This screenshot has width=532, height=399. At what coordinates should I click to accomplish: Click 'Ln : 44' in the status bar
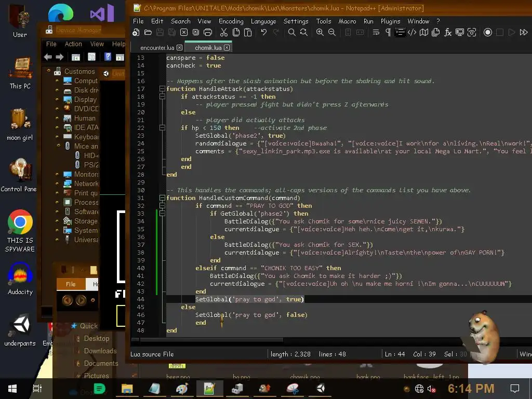[x=395, y=354]
